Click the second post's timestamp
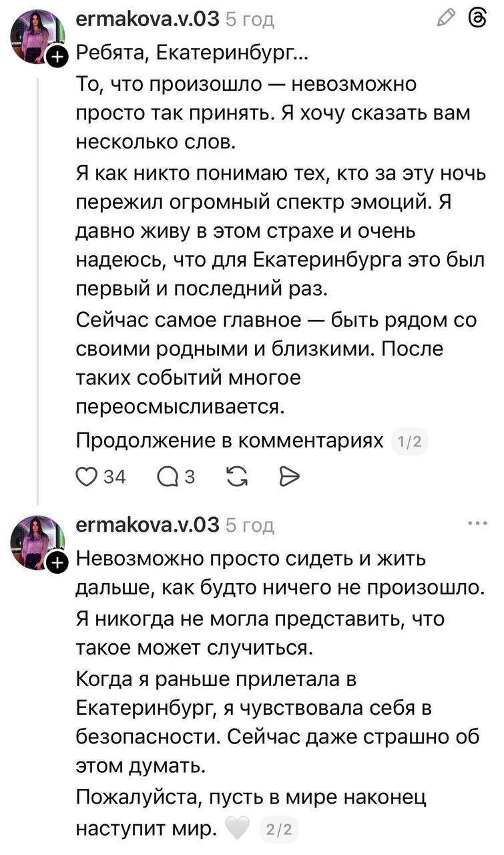504x855 pixels. [250, 526]
